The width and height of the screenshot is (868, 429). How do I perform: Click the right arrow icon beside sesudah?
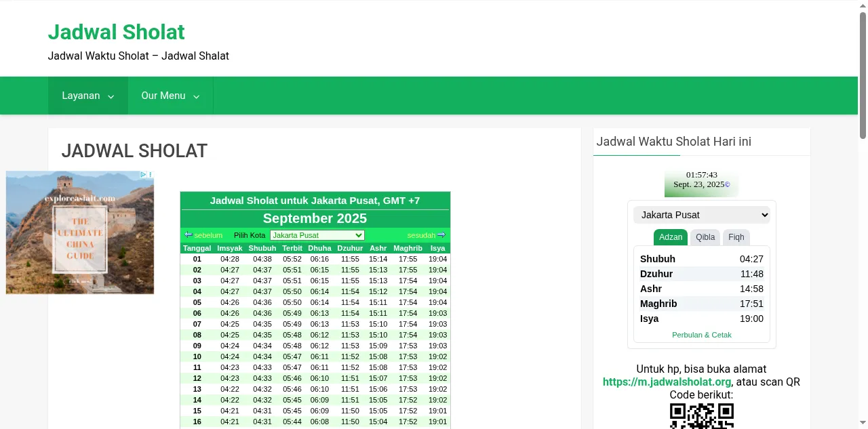coord(441,235)
